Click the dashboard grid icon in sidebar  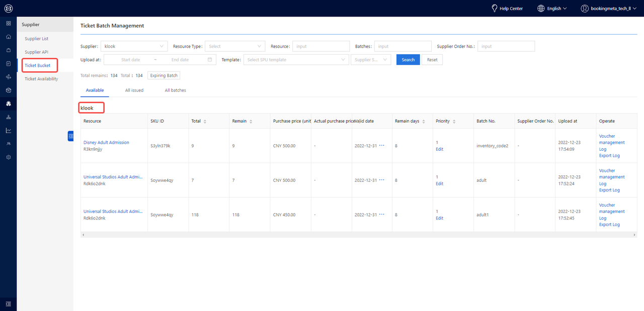8,23
